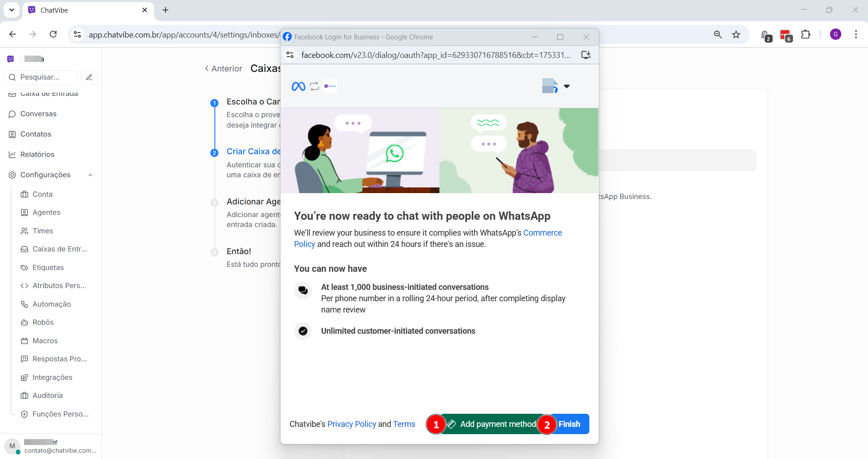Click the red extension icon with badge 6
This screenshot has width=868, height=459.
(x=786, y=35)
